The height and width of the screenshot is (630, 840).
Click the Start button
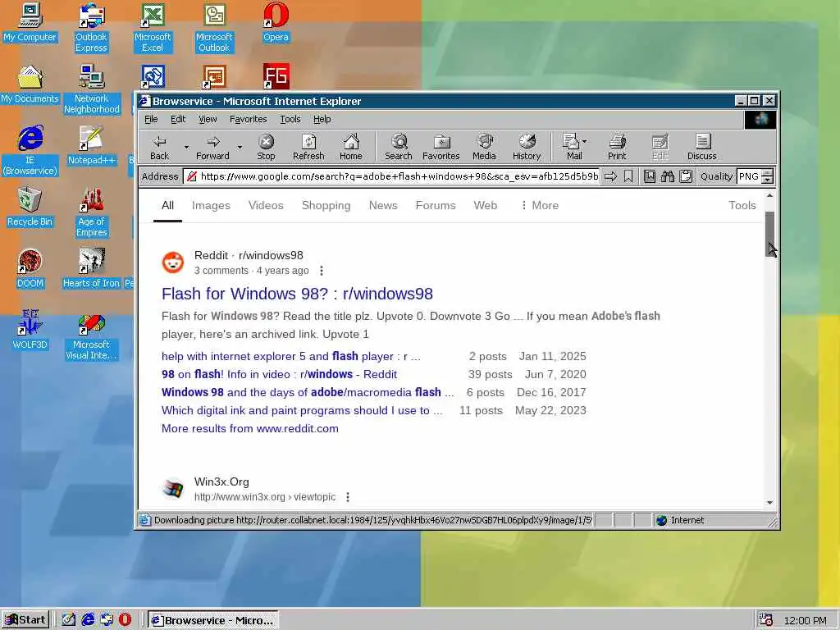point(25,620)
